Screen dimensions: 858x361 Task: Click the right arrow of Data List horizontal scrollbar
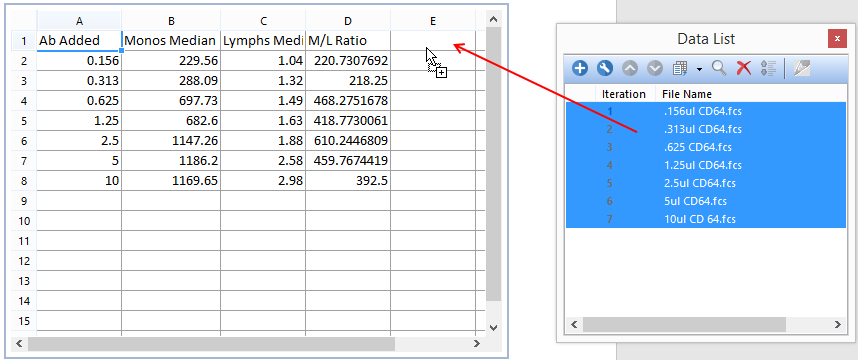838,325
